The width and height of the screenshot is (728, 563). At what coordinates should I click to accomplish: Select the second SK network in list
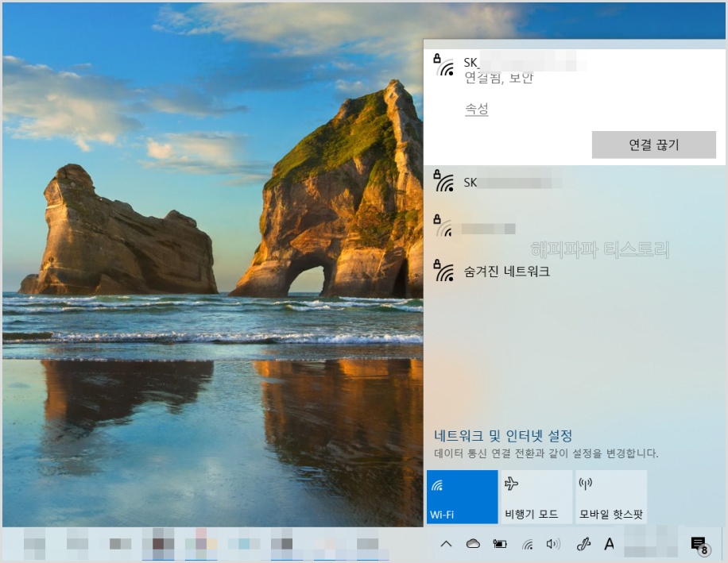click(x=575, y=182)
